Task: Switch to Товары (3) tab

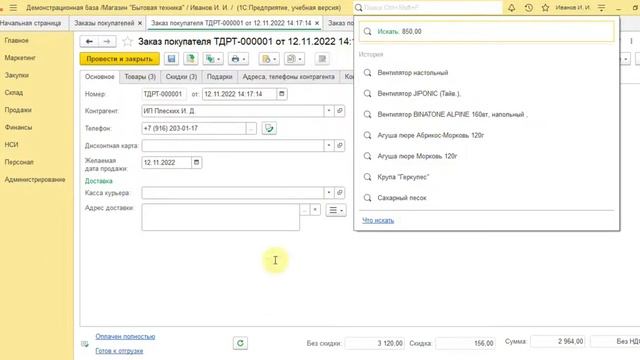Action: 140,77
